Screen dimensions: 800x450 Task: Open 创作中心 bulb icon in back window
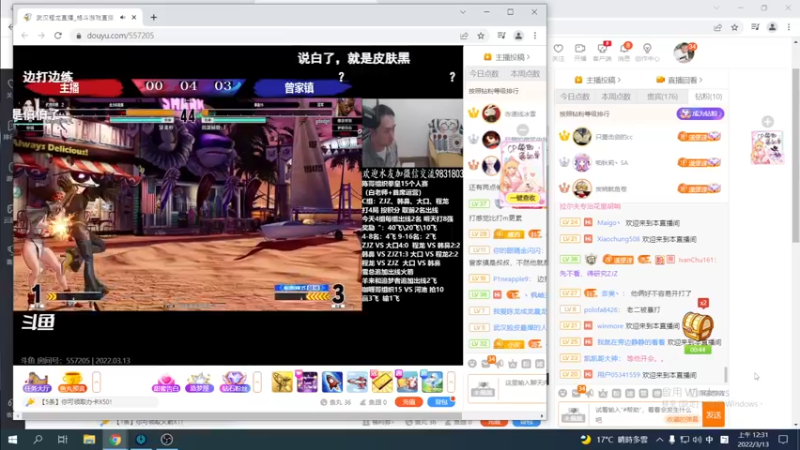click(647, 52)
